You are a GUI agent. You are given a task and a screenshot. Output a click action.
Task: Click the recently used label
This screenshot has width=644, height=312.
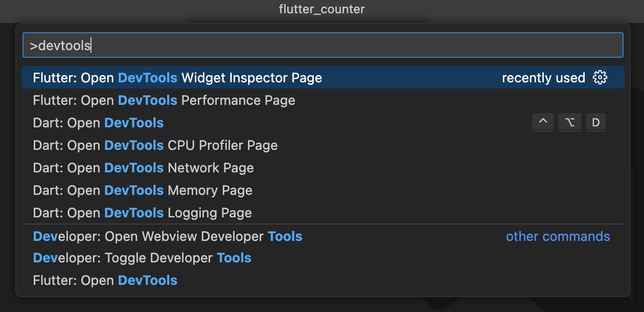pos(543,78)
